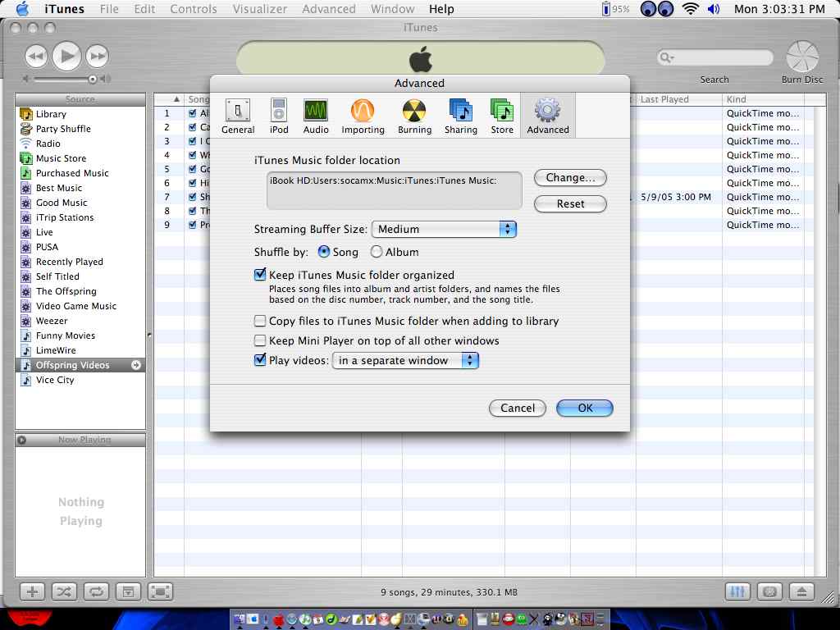Open the Burning preferences pane
Image resolution: width=840 pixels, height=630 pixels.
pyautogui.click(x=414, y=116)
